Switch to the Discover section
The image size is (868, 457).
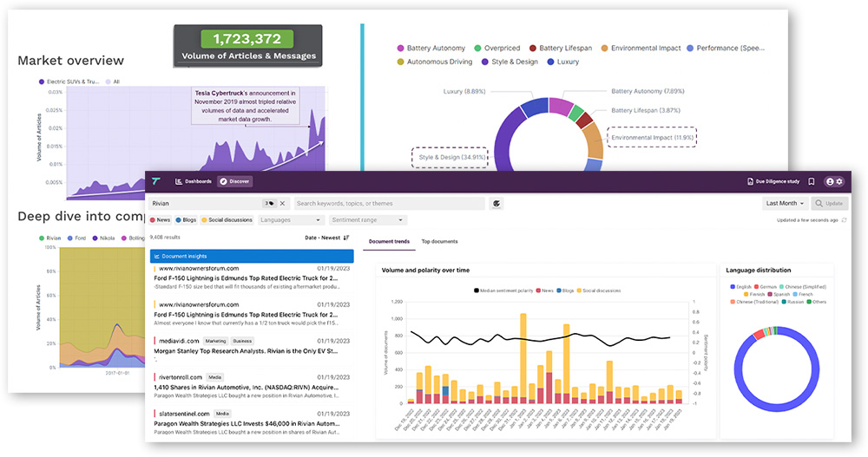[x=234, y=181]
